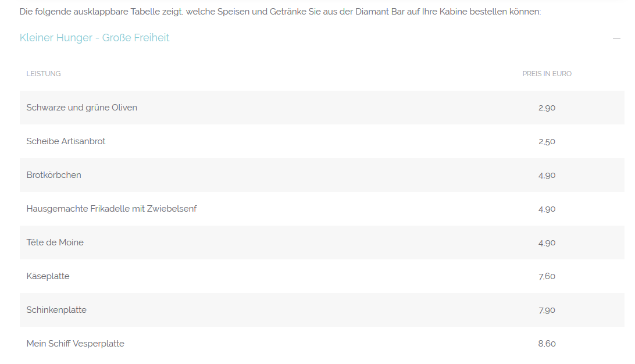Image resolution: width=635 pixels, height=364 pixels.
Task: Click the 7,90 price value
Action: 547,310
